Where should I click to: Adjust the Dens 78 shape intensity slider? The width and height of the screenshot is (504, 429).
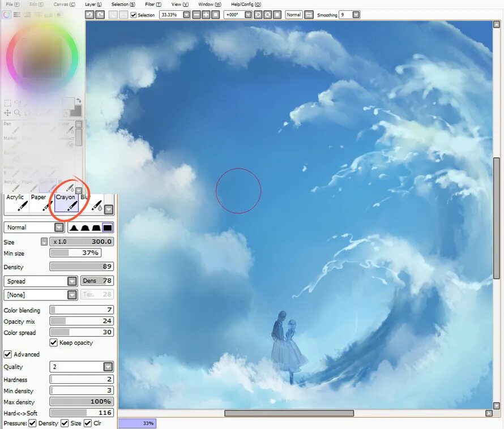[x=97, y=281]
